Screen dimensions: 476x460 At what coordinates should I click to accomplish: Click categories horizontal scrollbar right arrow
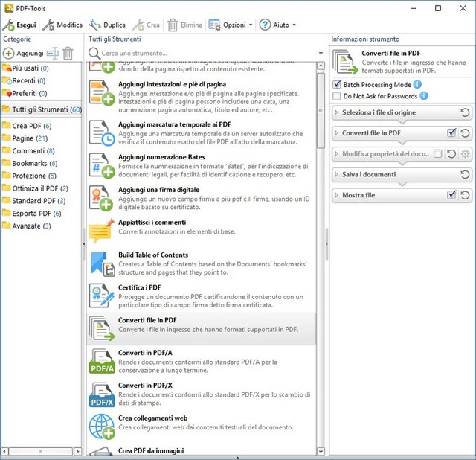(x=77, y=451)
